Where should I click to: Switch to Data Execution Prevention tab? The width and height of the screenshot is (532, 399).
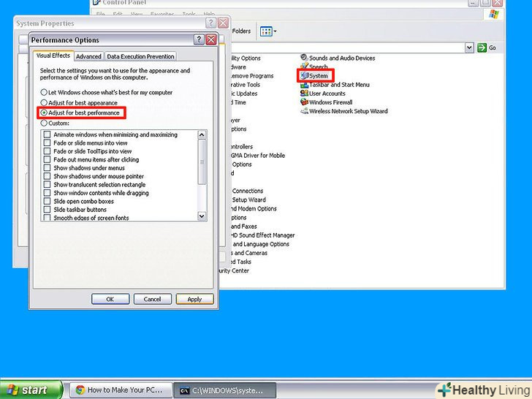[x=140, y=56]
